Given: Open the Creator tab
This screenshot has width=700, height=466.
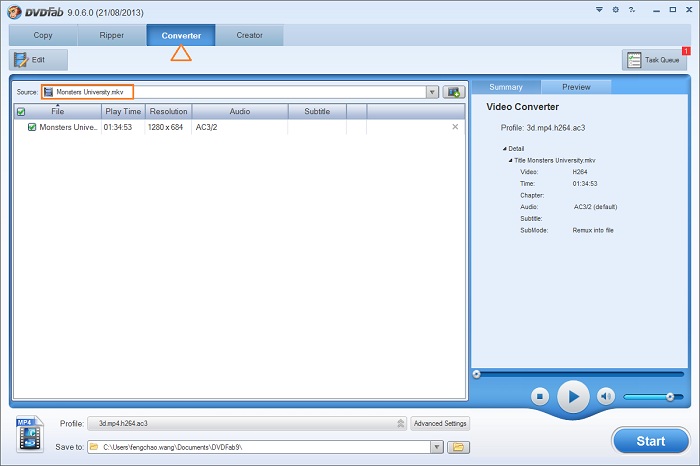Looking at the screenshot, I should coord(250,35).
